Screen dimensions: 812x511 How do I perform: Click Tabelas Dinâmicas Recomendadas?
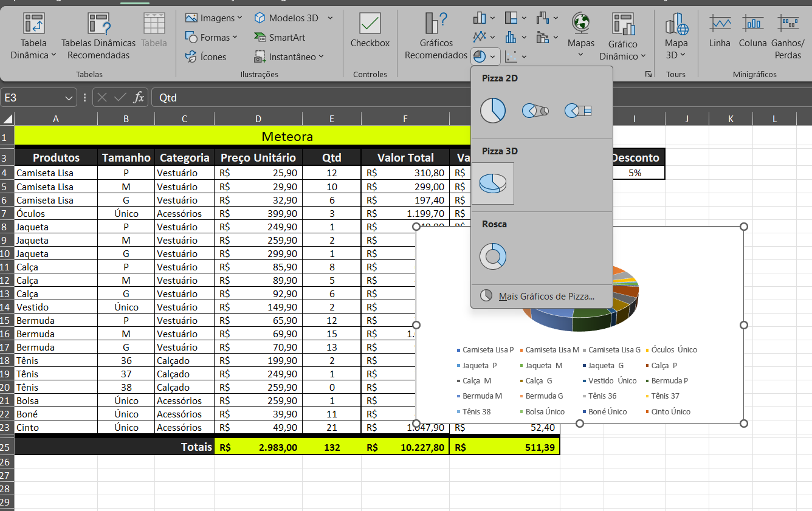(98, 36)
